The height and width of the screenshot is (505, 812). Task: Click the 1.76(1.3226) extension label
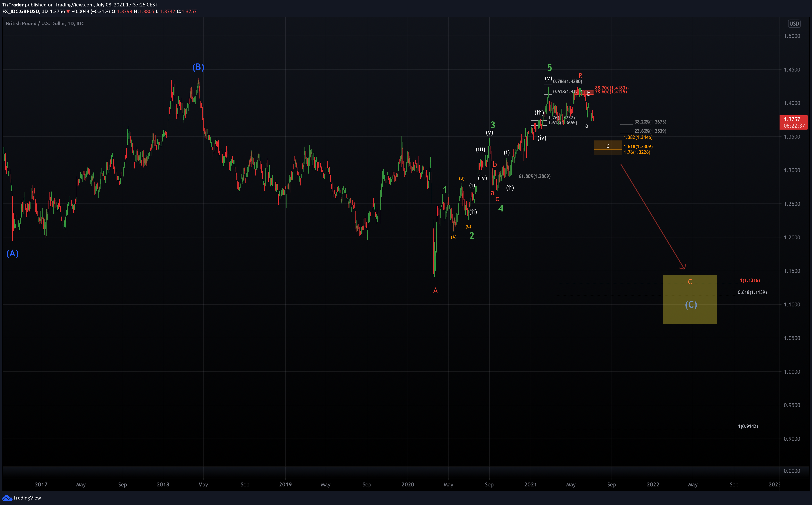[637, 152]
